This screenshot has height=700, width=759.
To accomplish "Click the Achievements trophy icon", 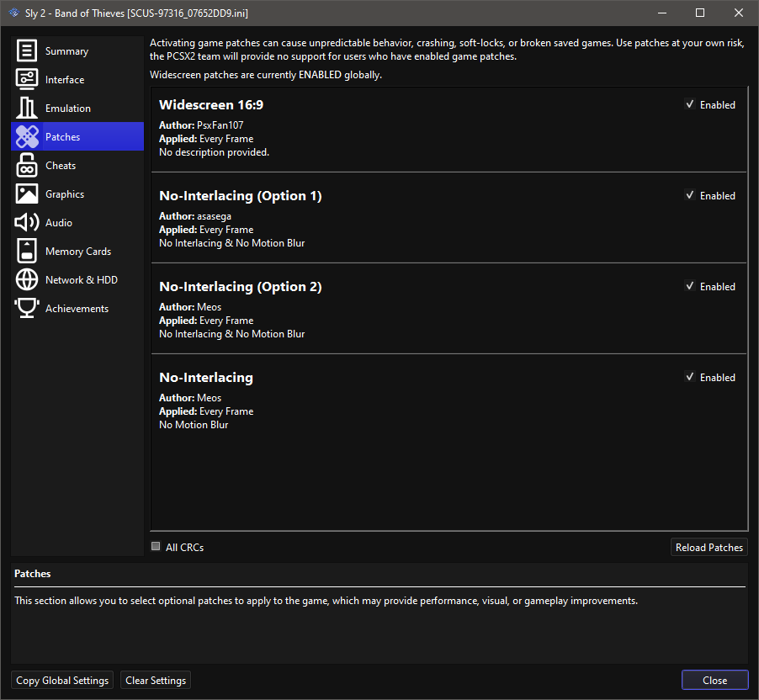I will pyautogui.click(x=27, y=308).
